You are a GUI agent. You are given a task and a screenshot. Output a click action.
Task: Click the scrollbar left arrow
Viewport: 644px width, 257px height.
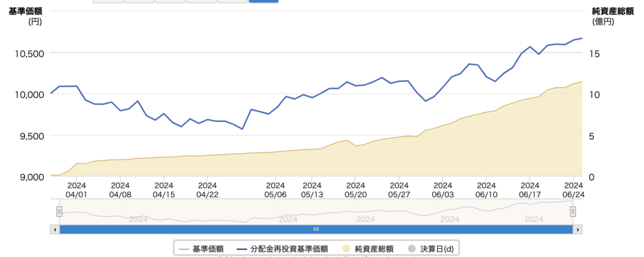click(x=55, y=230)
